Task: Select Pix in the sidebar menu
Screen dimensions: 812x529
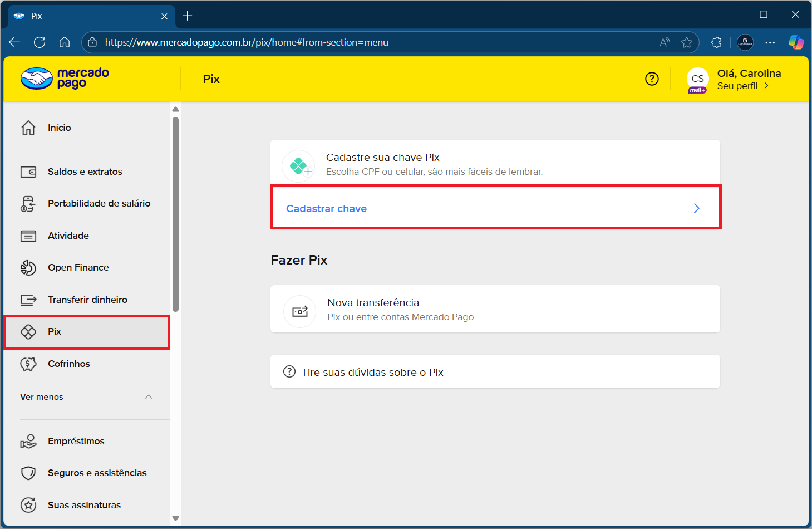Action: [55, 332]
